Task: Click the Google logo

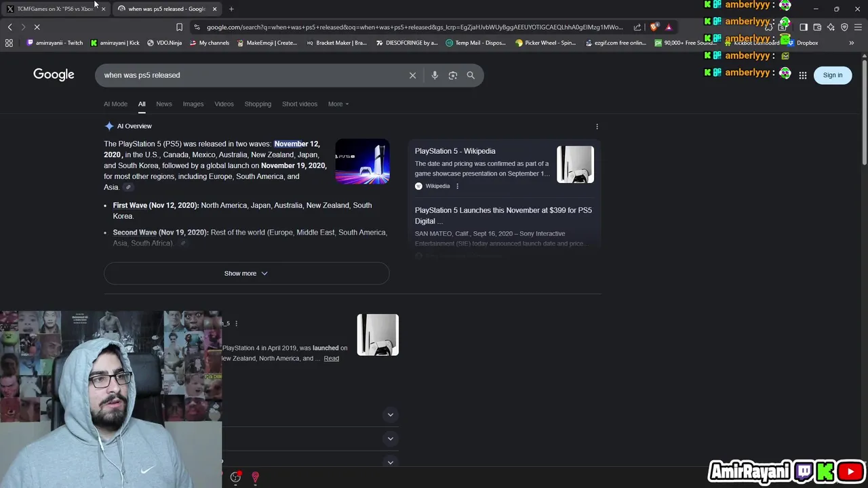Action: tap(54, 75)
